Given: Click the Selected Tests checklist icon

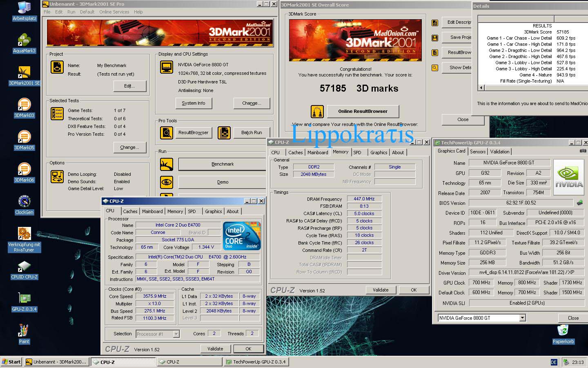Looking at the screenshot, I should pos(57,113).
